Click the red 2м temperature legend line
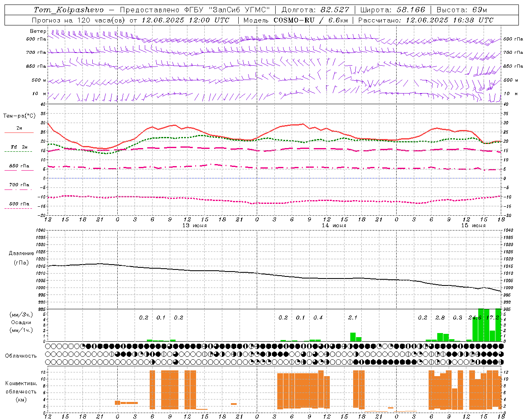 pos(19,132)
